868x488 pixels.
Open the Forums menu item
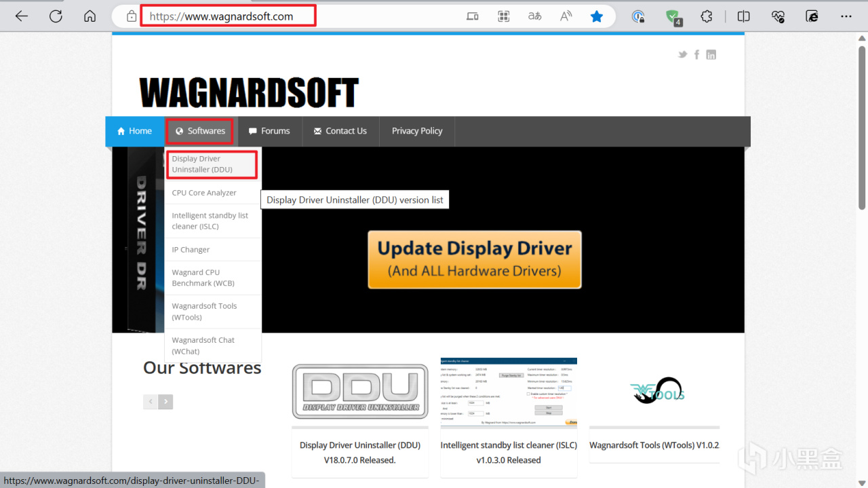point(269,131)
